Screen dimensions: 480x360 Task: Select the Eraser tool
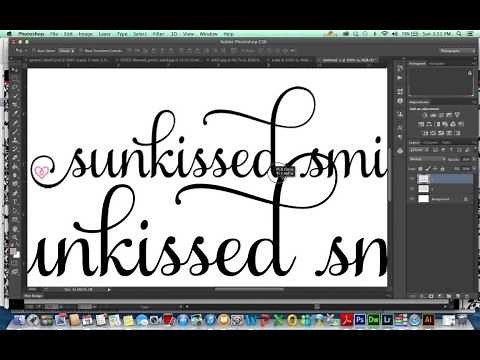[15, 157]
